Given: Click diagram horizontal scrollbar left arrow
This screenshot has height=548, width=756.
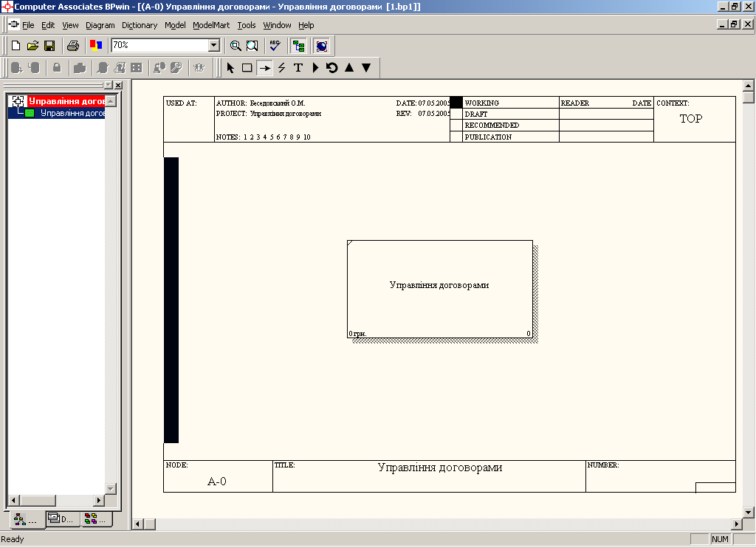Looking at the screenshot, I should coord(138,524).
